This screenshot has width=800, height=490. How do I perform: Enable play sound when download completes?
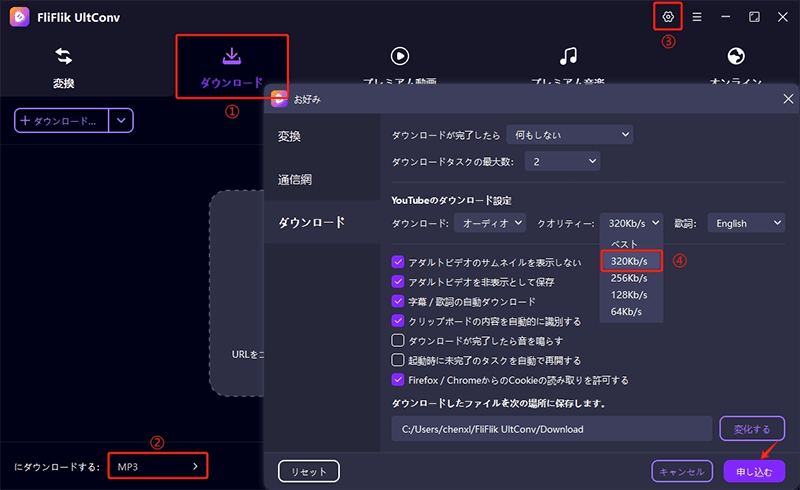pos(397,340)
